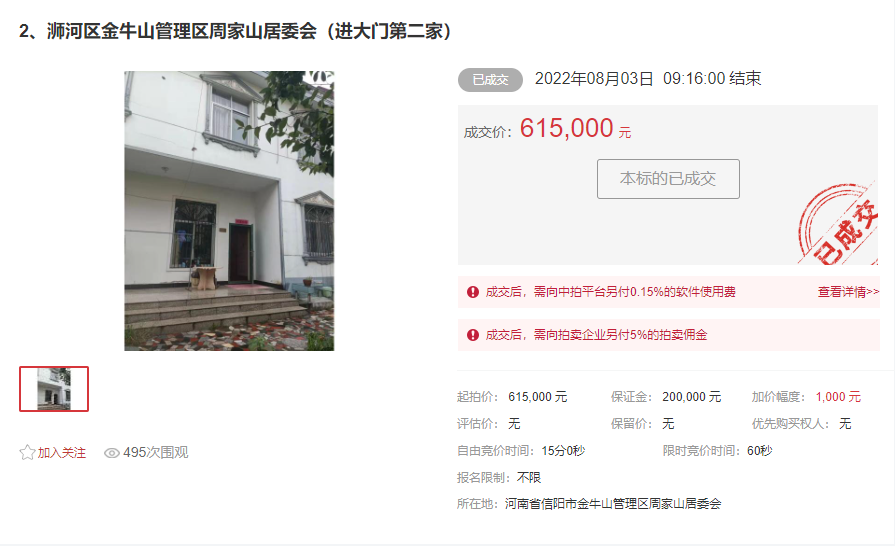Click the 河南省信阳市 location address text
Image resolution: width=895 pixels, height=546 pixels.
612,504
